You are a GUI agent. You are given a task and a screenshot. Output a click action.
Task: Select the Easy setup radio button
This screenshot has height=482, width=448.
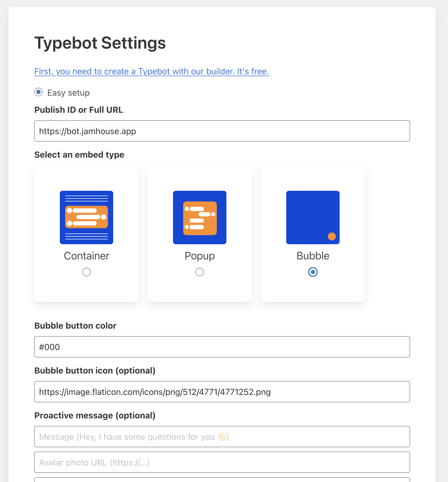(38, 92)
